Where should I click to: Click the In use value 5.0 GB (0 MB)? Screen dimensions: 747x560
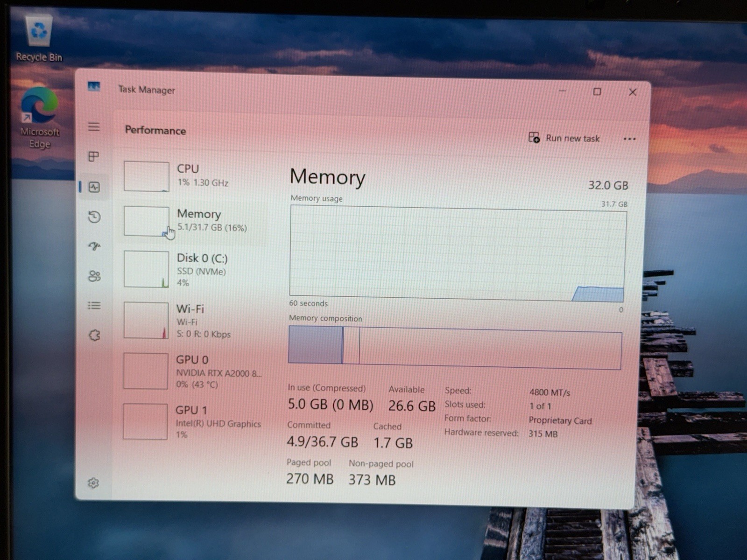(330, 404)
